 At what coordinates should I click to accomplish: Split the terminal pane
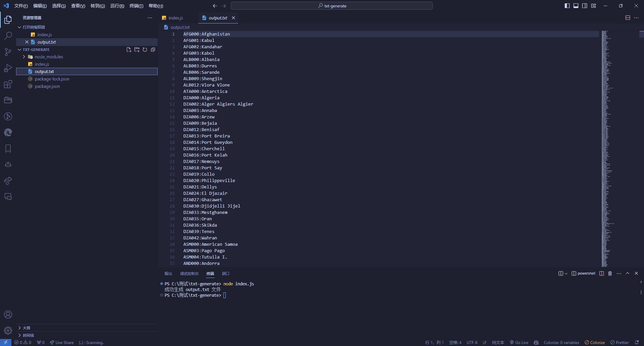click(x=602, y=274)
